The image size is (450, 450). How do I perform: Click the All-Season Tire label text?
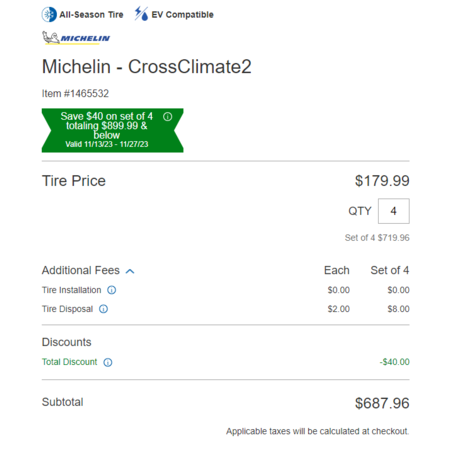click(91, 15)
